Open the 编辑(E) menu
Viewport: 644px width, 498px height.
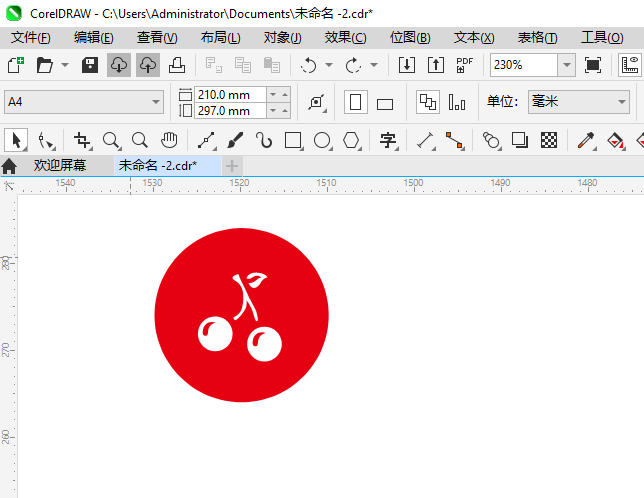click(x=94, y=38)
